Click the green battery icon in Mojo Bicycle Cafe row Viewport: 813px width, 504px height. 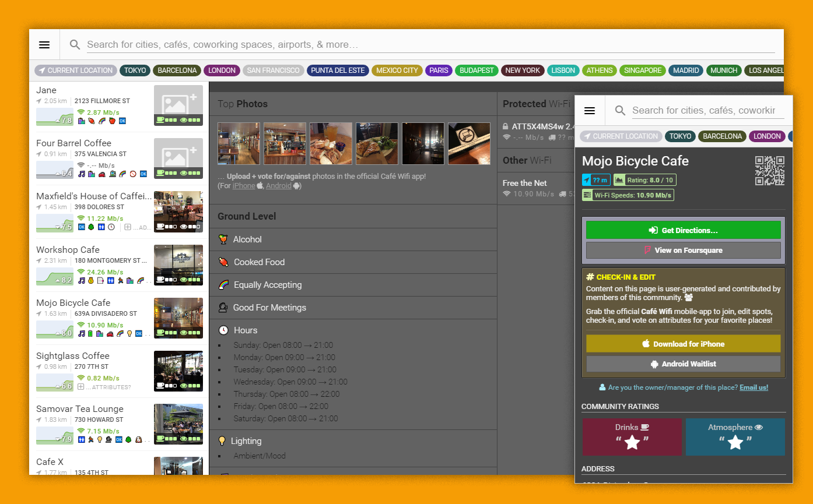90,334
